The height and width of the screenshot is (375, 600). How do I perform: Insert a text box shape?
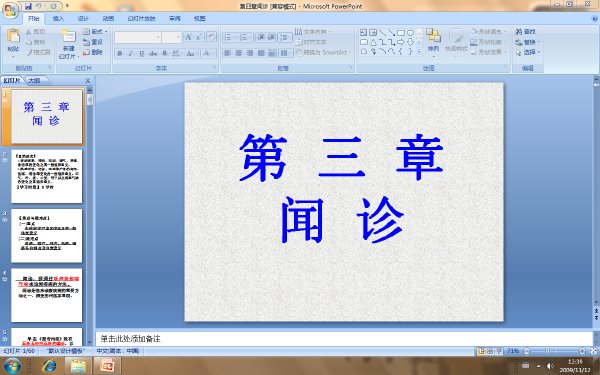[364, 33]
